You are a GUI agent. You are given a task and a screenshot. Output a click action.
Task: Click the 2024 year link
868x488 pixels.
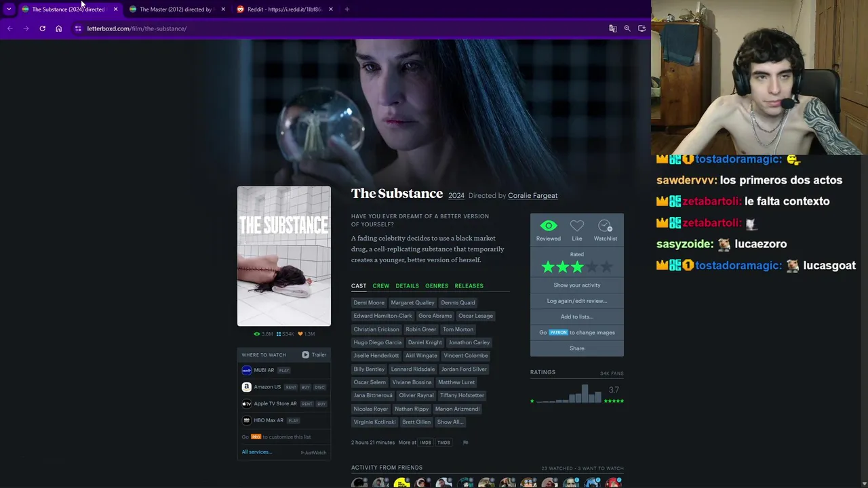pyautogui.click(x=456, y=196)
